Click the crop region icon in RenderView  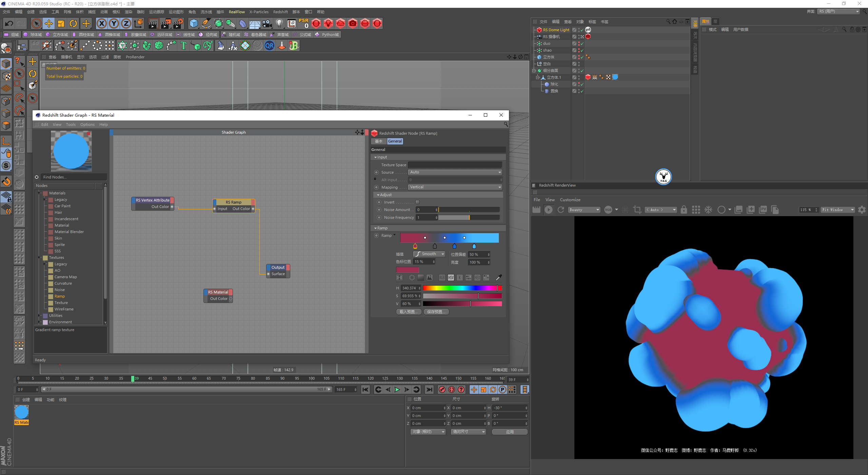637,210
